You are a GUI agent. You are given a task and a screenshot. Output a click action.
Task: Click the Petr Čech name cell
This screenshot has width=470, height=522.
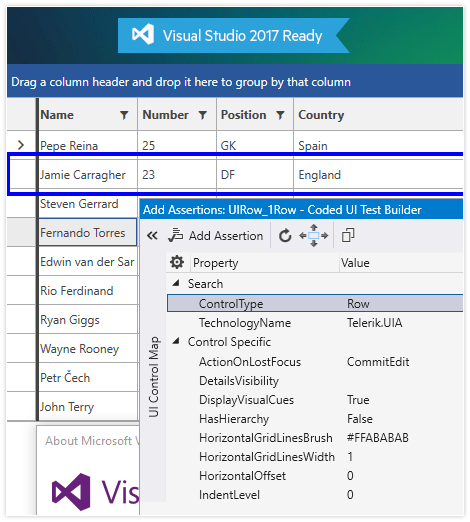click(x=88, y=378)
